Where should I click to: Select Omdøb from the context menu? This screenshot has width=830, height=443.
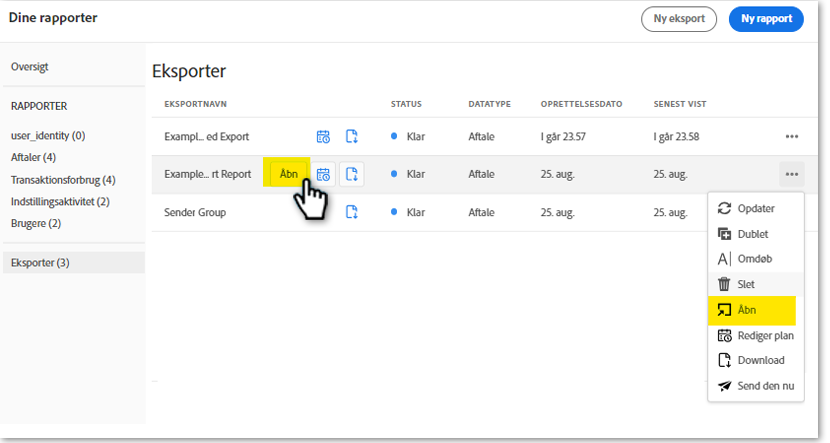pyautogui.click(x=755, y=259)
